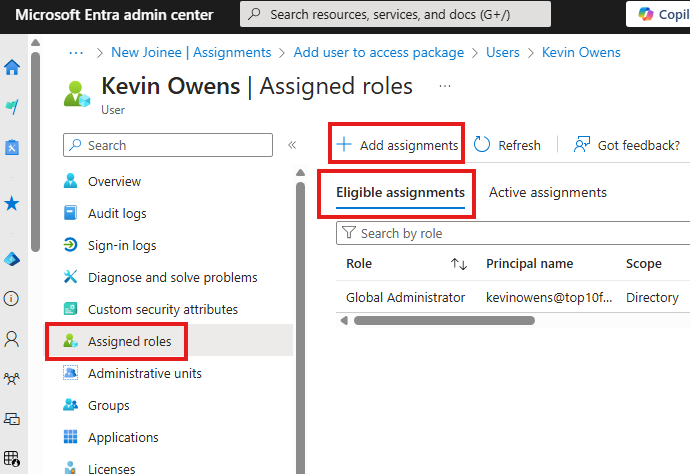
Task: Open the Sign-in logs page
Action: click(121, 245)
